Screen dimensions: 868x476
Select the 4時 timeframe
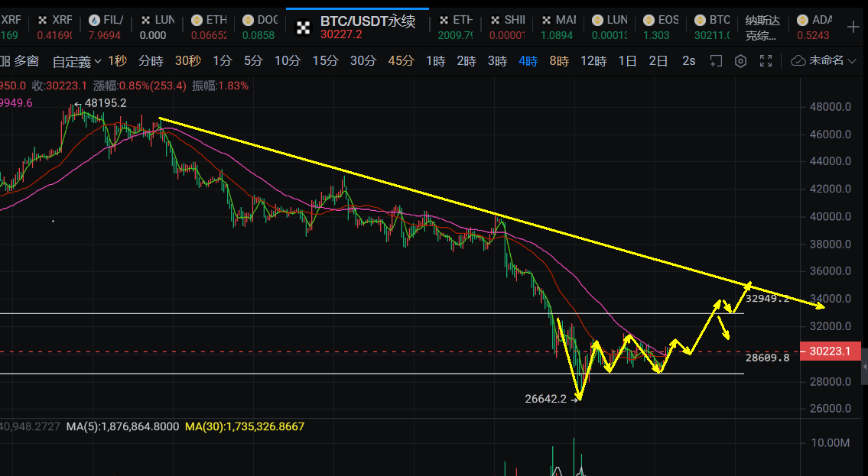tap(528, 61)
